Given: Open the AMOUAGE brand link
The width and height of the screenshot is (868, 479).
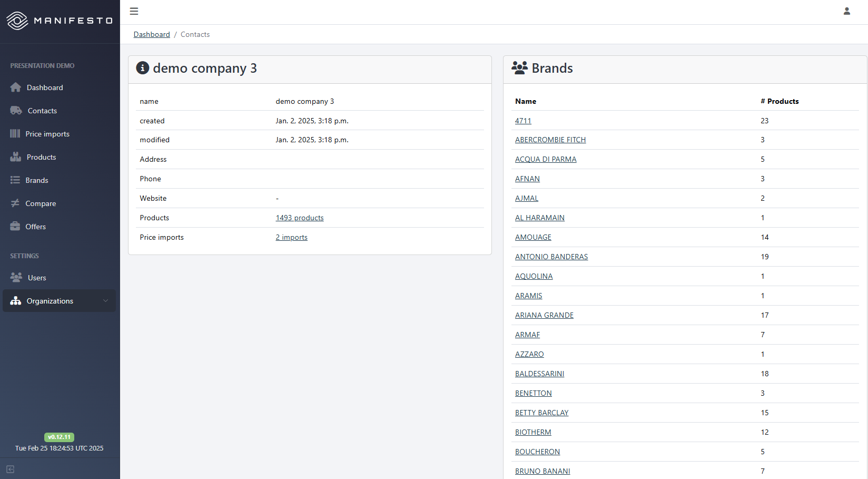Looking at the screenshot, I should coord(533,237).
